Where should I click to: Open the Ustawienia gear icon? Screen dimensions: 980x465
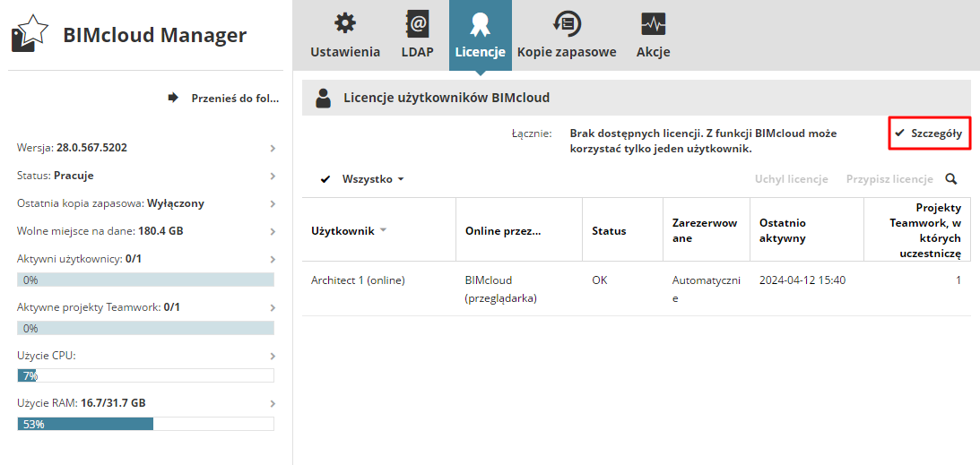click(345, 23)
